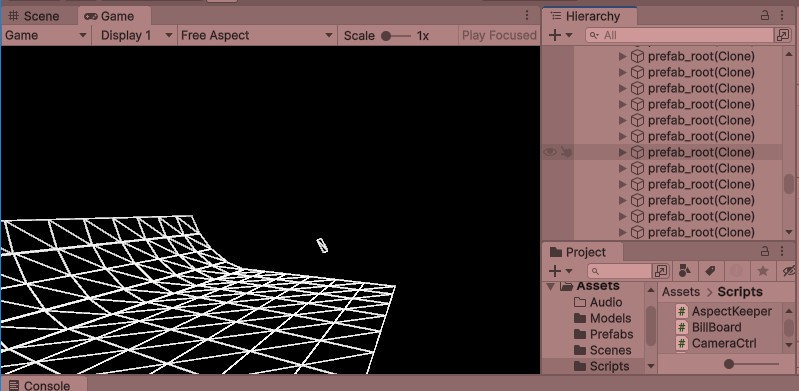Select the Scripts folder in tree
The image size is (799, 391).
tap(609, 366)
